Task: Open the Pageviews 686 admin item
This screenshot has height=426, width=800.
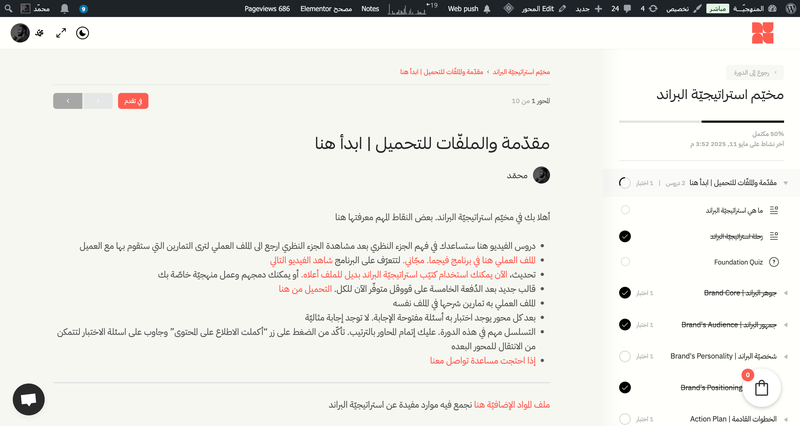Action: tap(267, 9)
